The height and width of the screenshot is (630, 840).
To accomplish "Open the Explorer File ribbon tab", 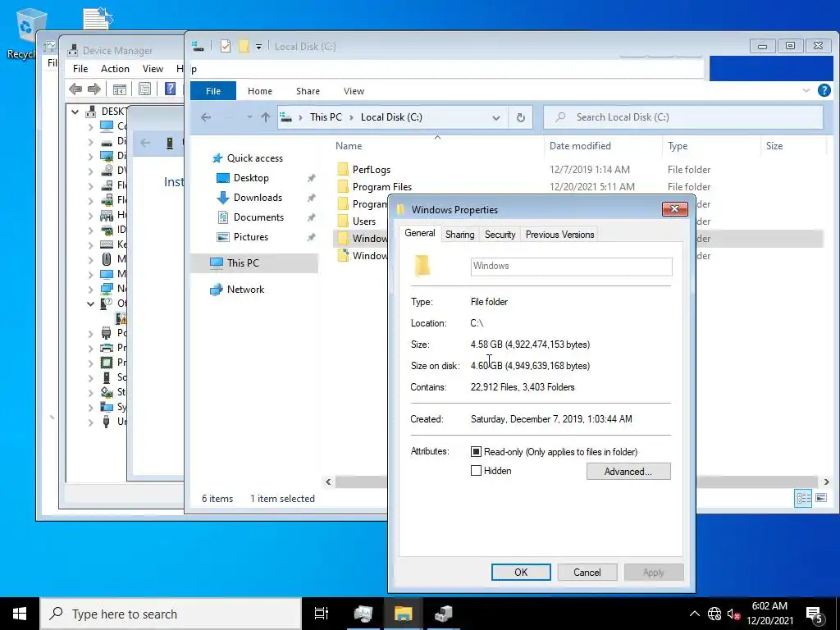I will pos(213,91).
